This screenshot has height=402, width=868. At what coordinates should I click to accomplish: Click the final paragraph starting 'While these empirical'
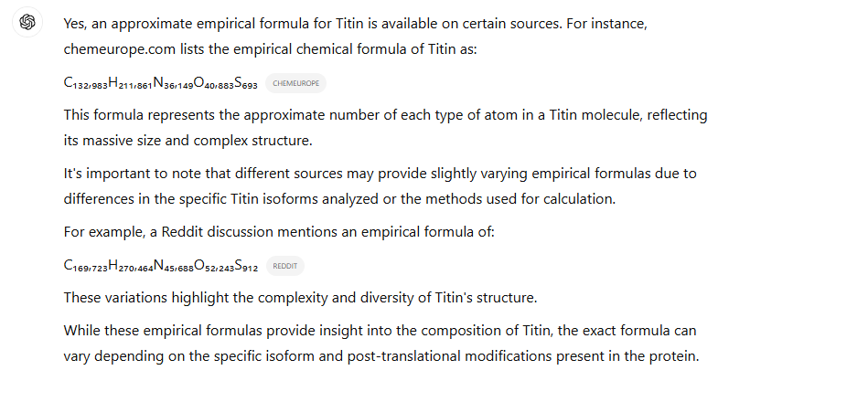coord(380,331)
